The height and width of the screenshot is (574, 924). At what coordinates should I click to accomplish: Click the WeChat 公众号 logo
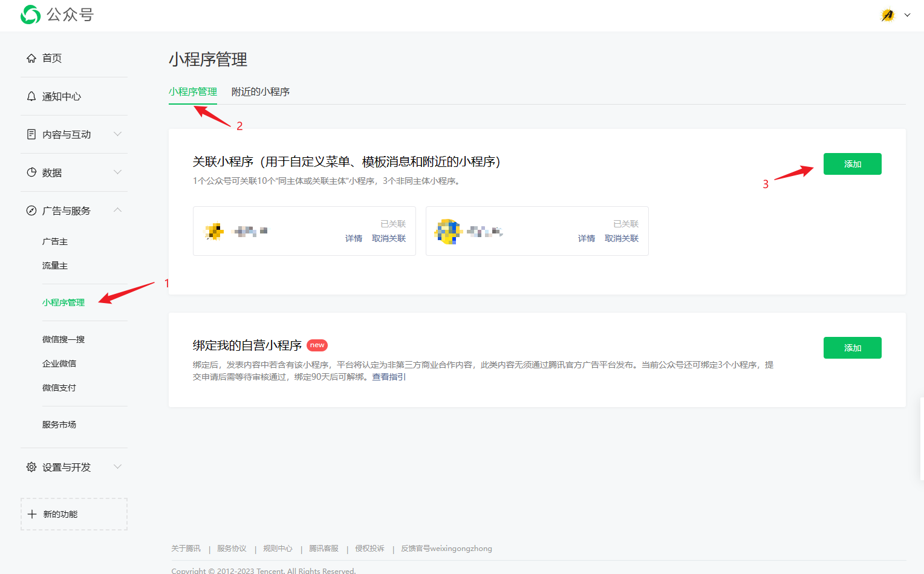pyautogui.click(x=57, y=15)
